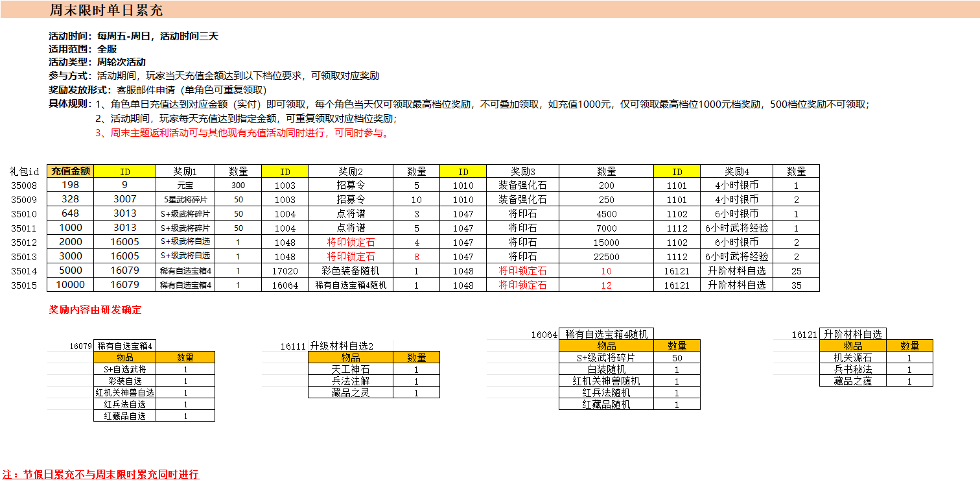Click the 机关源石 item cell

point(852,357)
